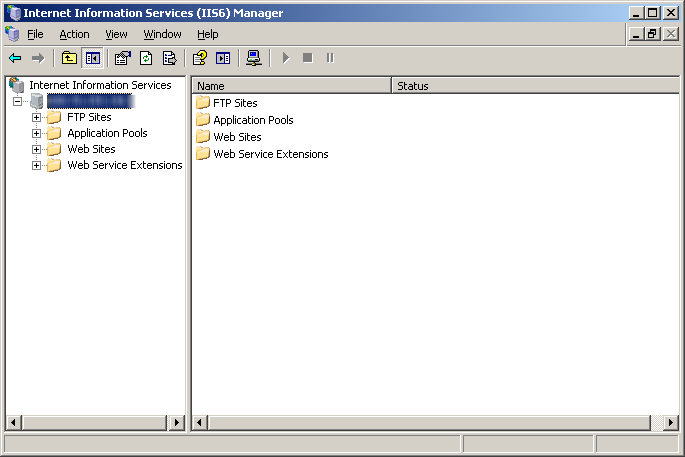Select Web Service Extensions label in the tree
Viewport: 685px width, 457px height.
click(125, 165)
